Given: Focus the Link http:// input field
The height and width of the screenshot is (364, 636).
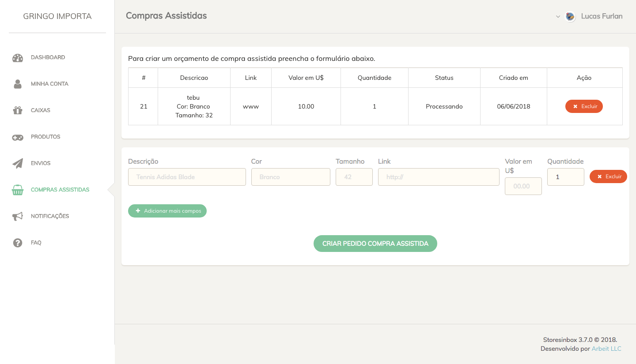Looking at the screenshot, I should (439, 177).
